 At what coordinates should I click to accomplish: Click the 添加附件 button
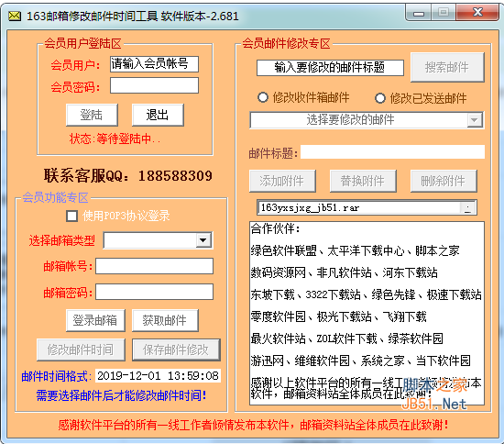282,181
